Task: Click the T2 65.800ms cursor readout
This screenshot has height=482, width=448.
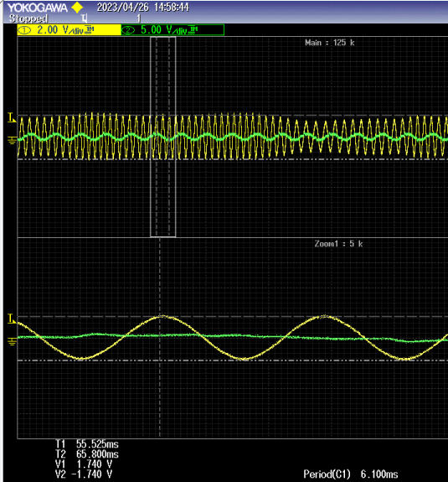Action: 87,454
